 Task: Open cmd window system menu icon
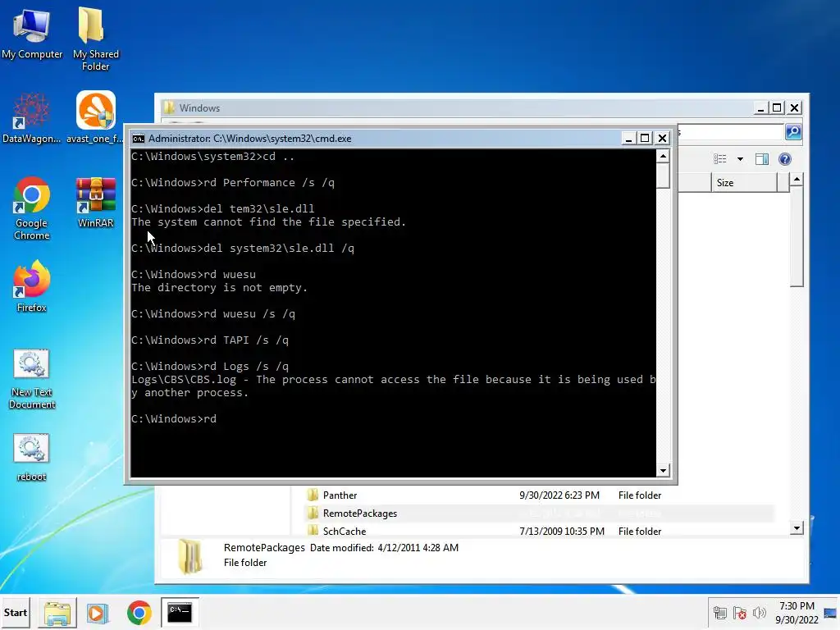tap(138, 138)
